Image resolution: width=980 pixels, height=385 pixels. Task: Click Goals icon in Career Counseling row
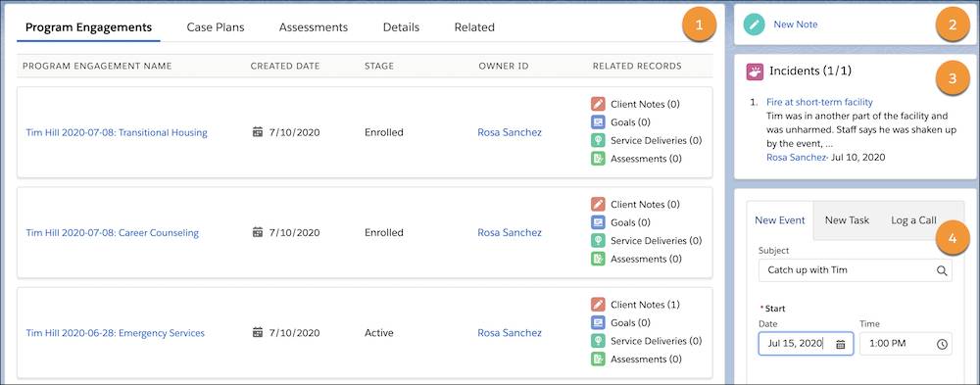click(598, 222)
